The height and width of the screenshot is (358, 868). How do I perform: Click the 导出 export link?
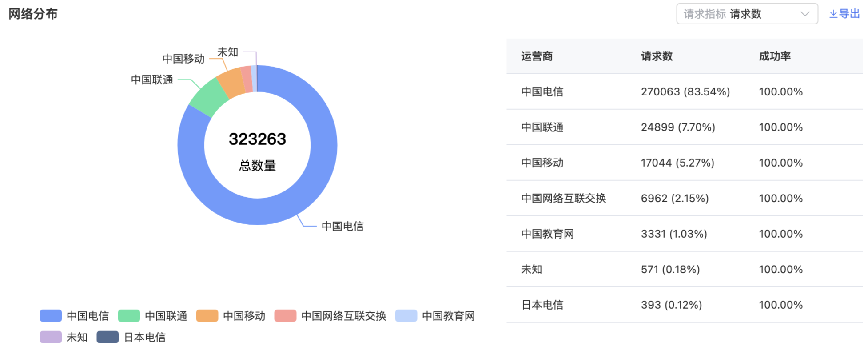pos(849,14)
